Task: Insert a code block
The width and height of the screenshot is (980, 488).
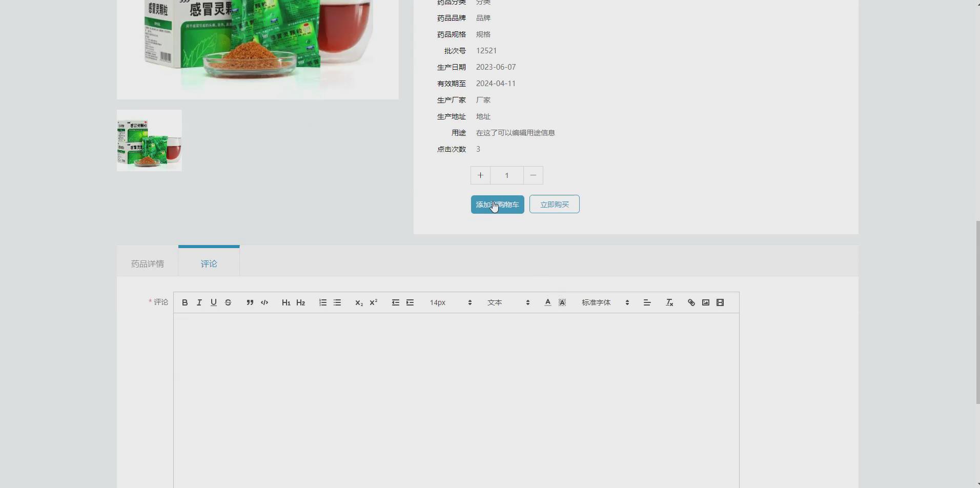Action: [264, 302]
